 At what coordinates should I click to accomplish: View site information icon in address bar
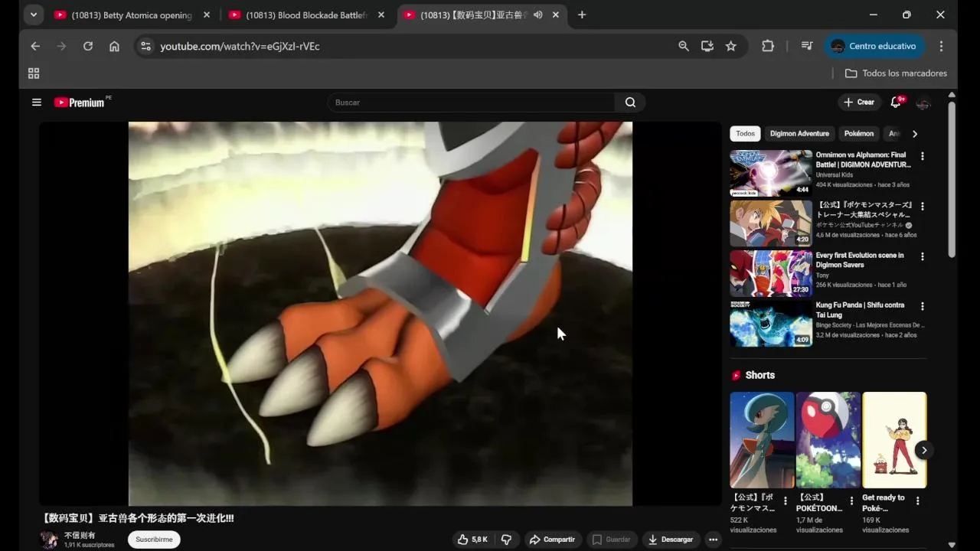coord(146,46)
